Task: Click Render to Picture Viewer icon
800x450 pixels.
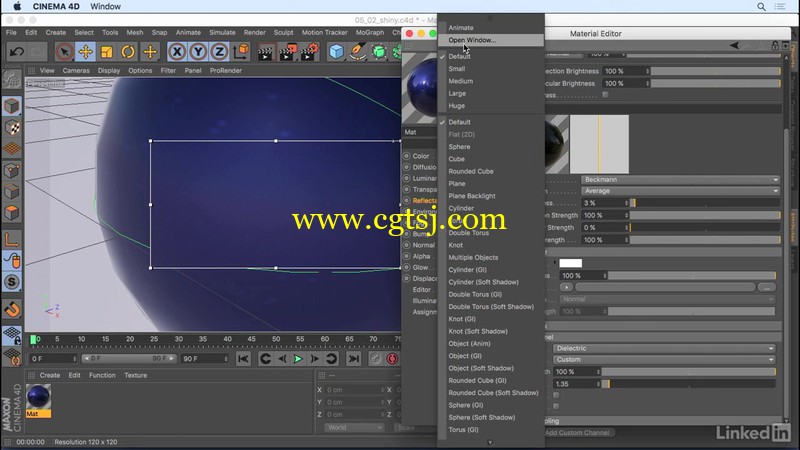Action: coord(288,52)
